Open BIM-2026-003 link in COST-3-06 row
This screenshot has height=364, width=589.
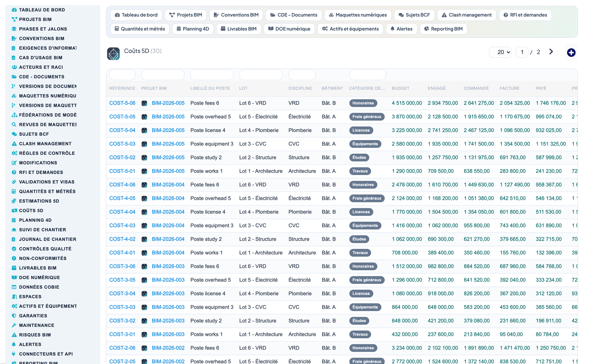coord(168,266)
